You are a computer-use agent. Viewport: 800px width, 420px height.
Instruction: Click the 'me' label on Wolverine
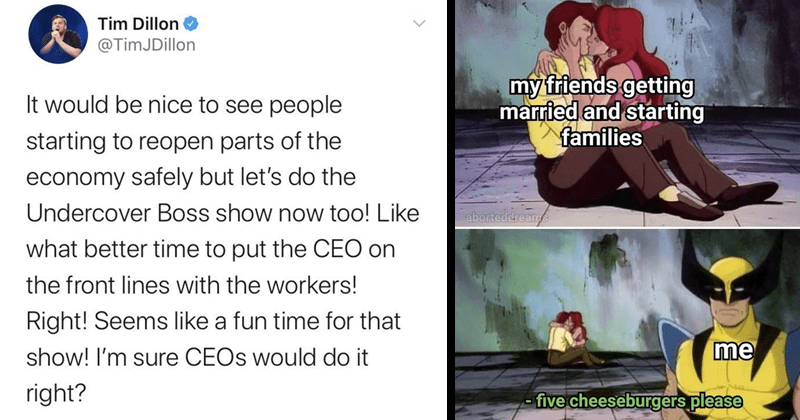tap(733, 350)
